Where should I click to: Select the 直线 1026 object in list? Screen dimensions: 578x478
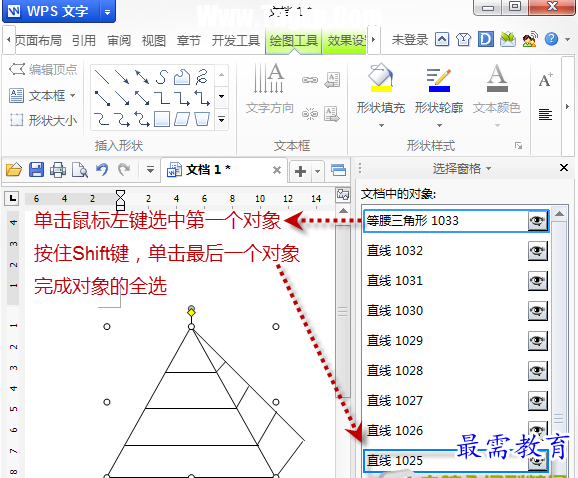pos(456,430)
